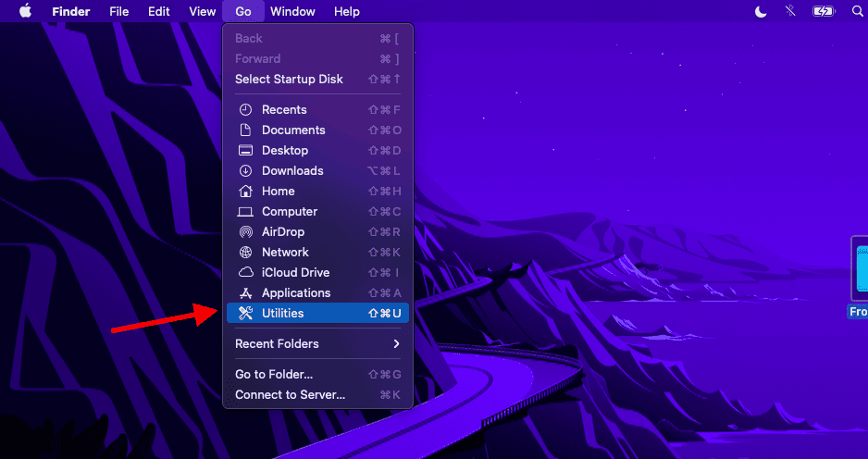Screen dimensions: 868x459
Task: Click the Downloads arrow icon
Action: pos(245,171)
